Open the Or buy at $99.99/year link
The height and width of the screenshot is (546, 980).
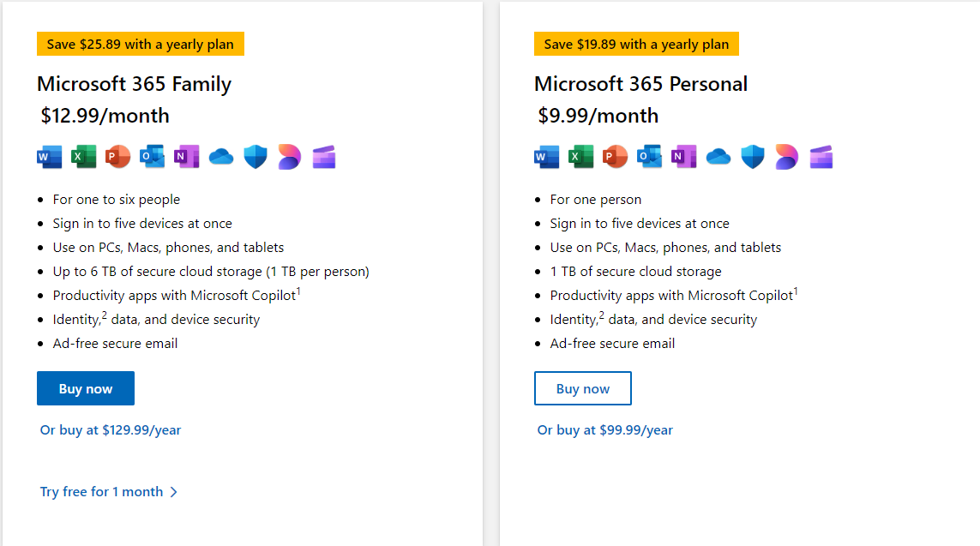tap(605, 429)
